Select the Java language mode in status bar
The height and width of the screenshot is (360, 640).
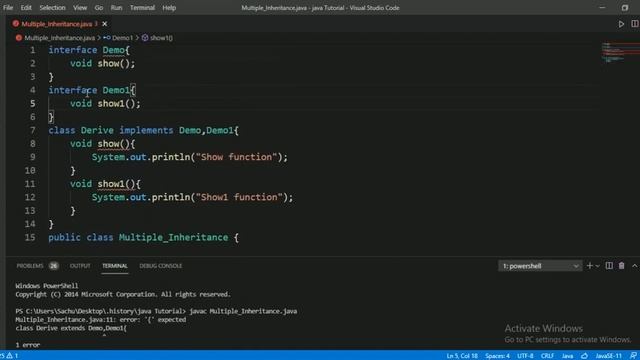pos(567,356)
